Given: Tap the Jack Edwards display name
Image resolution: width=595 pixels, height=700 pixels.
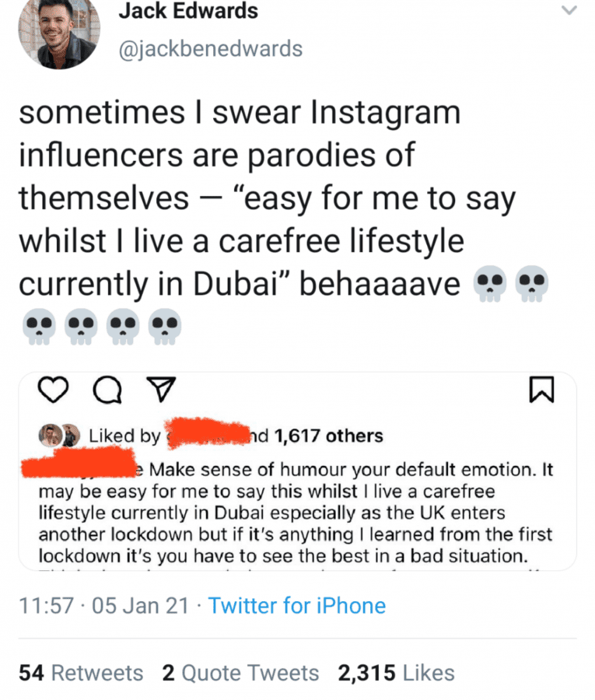Looking at the screenshot, I should [188, 11].
